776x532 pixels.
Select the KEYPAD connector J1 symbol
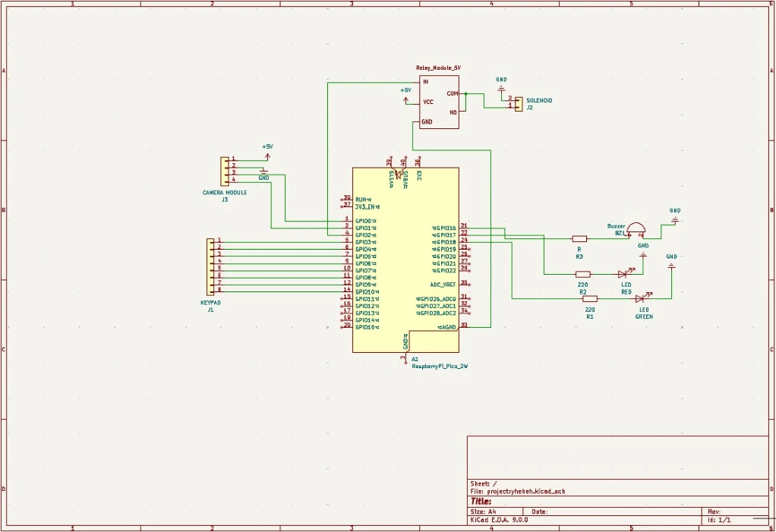click(x=210, y=267)
